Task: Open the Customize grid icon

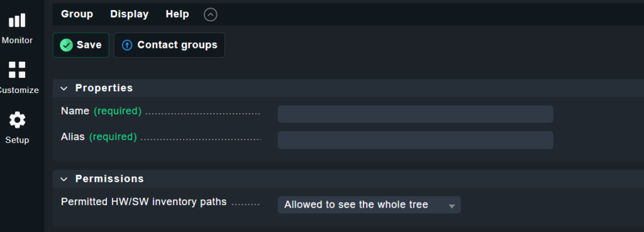Action: 17,70
